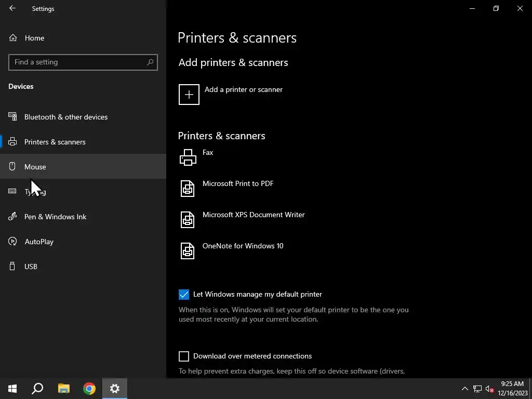Select the Printers & scanners sidebar icon
Image resolution: width=532 pixels, height=399 pixels.
(12, 141)
